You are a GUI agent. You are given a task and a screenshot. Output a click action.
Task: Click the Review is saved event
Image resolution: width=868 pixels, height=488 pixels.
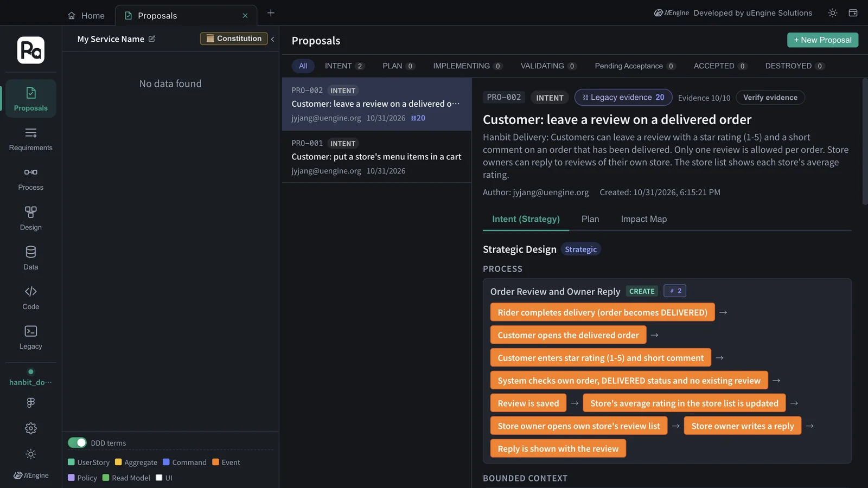[528, 403]
